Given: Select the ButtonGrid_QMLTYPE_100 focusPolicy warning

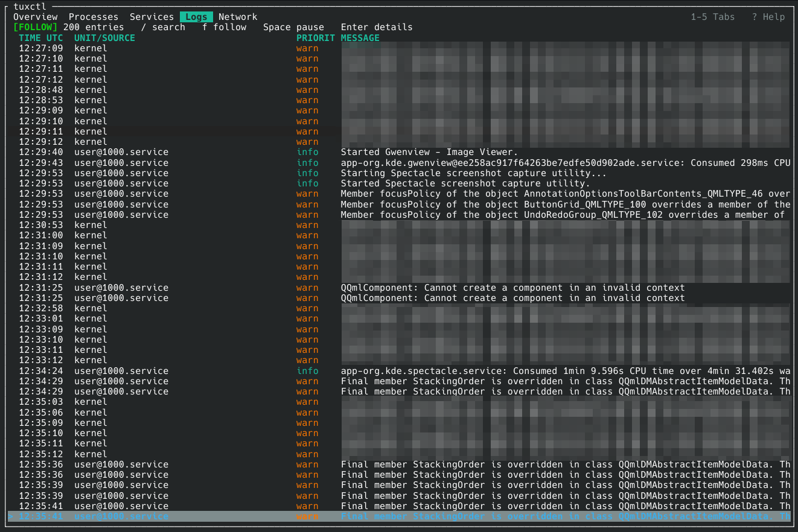Looking at the screenshot, I should (x=566, y=204).
